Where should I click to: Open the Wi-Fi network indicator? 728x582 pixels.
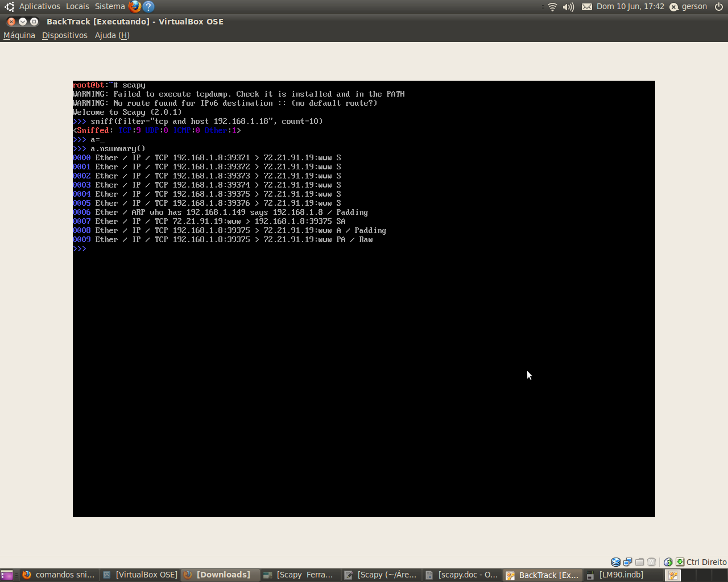552,7
